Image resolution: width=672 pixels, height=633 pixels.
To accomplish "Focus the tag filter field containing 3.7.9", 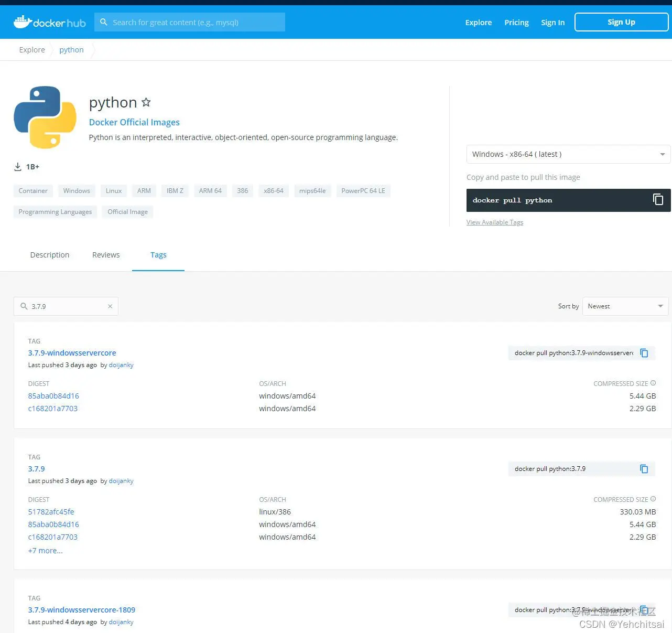I will coord(66,306).
